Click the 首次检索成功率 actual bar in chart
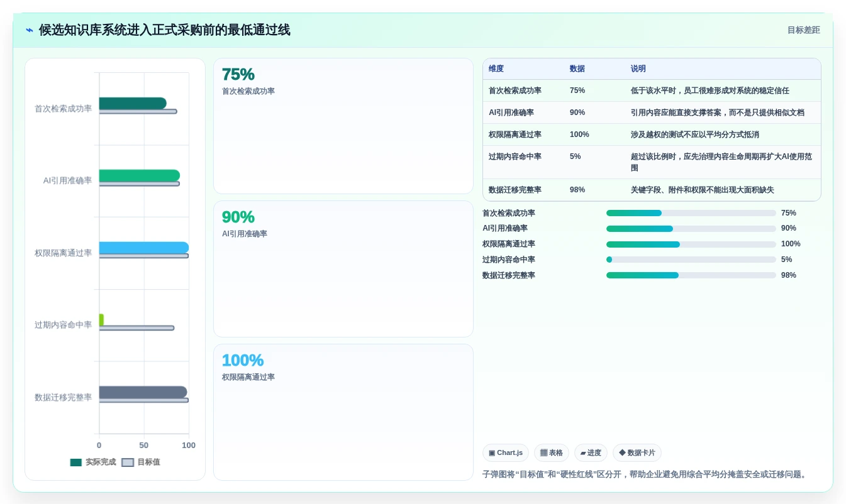Screen dimensions: 846x504 click(133, 103)
